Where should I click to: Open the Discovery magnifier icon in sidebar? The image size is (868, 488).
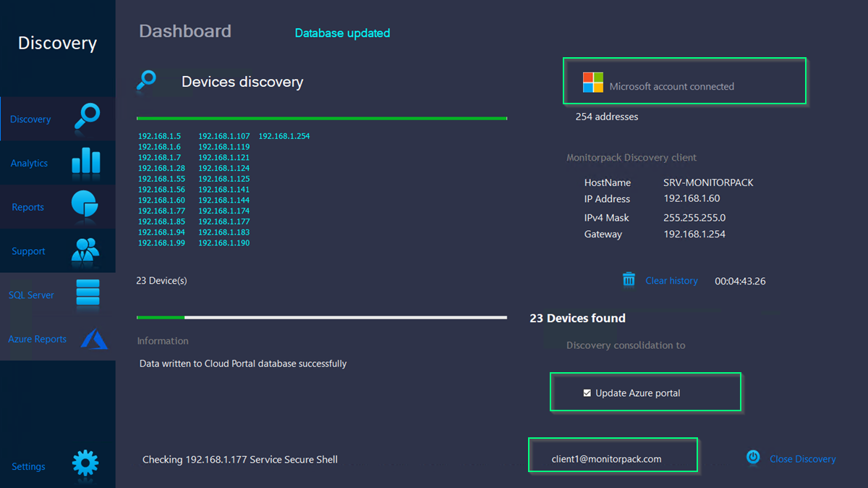click(x=88, y=117)
